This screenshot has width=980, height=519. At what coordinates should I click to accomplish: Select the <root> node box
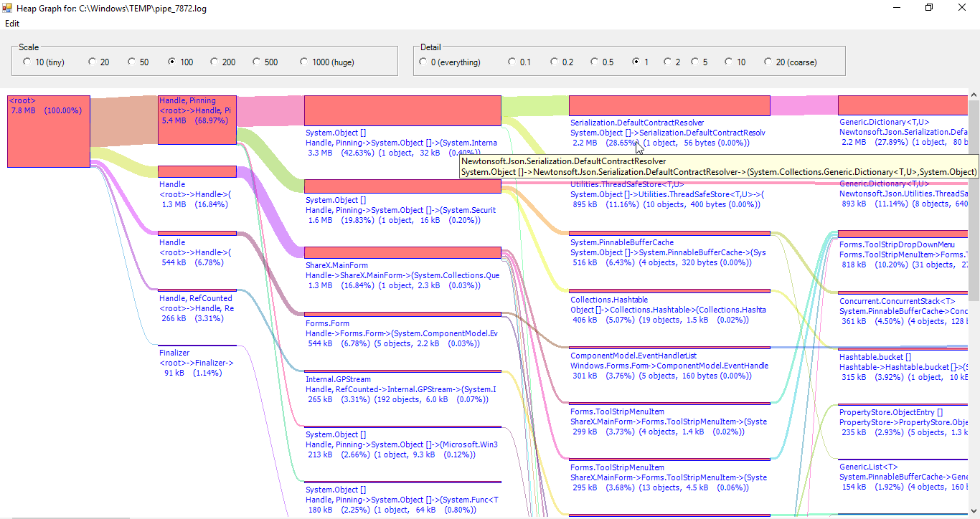[47, 130]
